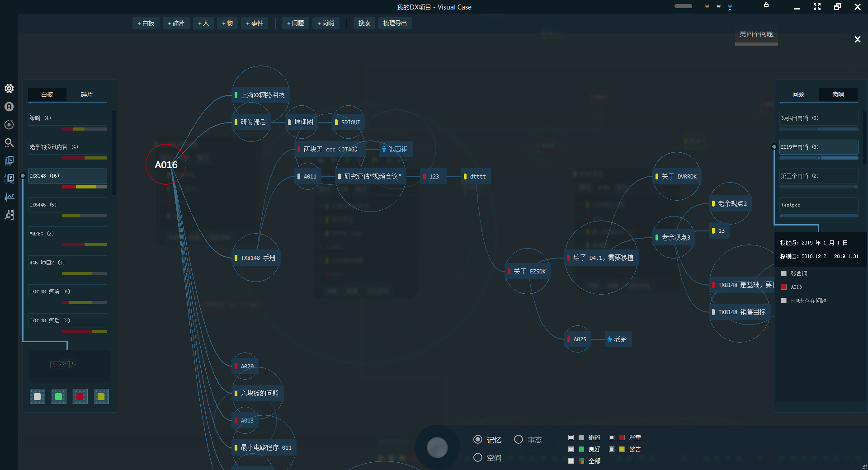The width and height of the screenshot is (868, 470).
Task: Enable the 良好 status checkbox
Action: pyautogui.click(x=571, y=449)
